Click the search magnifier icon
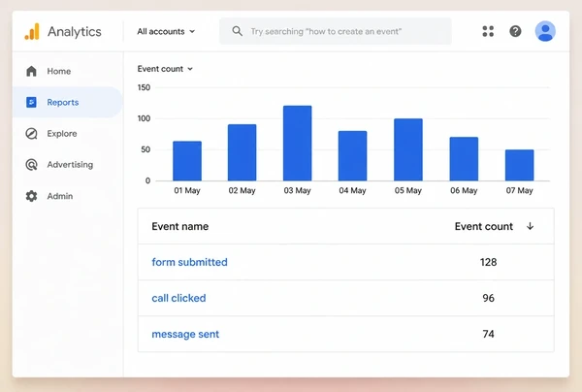Screen dimensions: 582x392 (238, 31)
